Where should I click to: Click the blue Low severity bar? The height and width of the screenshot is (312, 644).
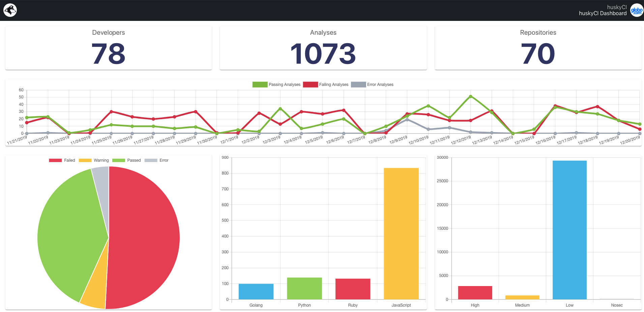click(x=569, y=230)
